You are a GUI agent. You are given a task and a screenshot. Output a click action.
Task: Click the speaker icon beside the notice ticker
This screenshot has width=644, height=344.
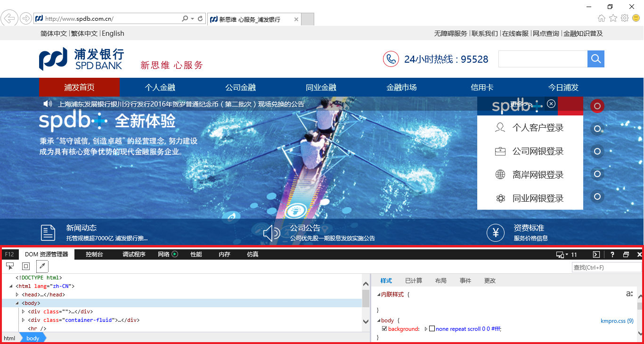pyautogui.click(x=48, y=104)
